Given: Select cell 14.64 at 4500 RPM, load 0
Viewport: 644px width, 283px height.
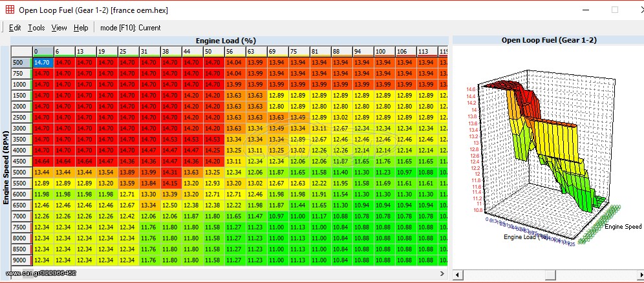Looking at the screenshot, I should [x=43, y=161].
